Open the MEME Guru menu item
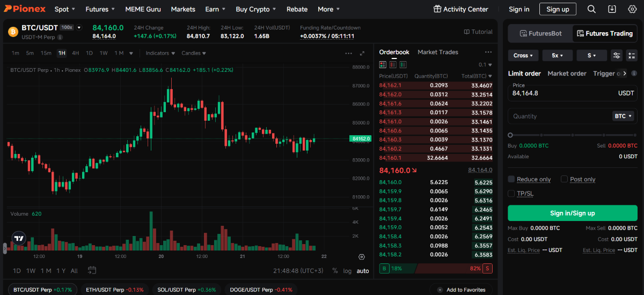Viewport: 644px width, 295px height. click(x=143, y=9)
